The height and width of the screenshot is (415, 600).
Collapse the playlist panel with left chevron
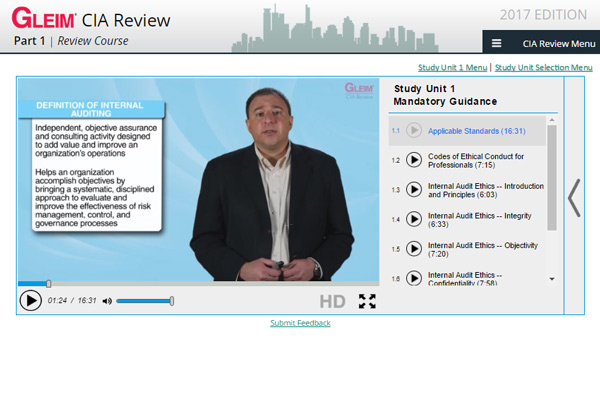574,198
